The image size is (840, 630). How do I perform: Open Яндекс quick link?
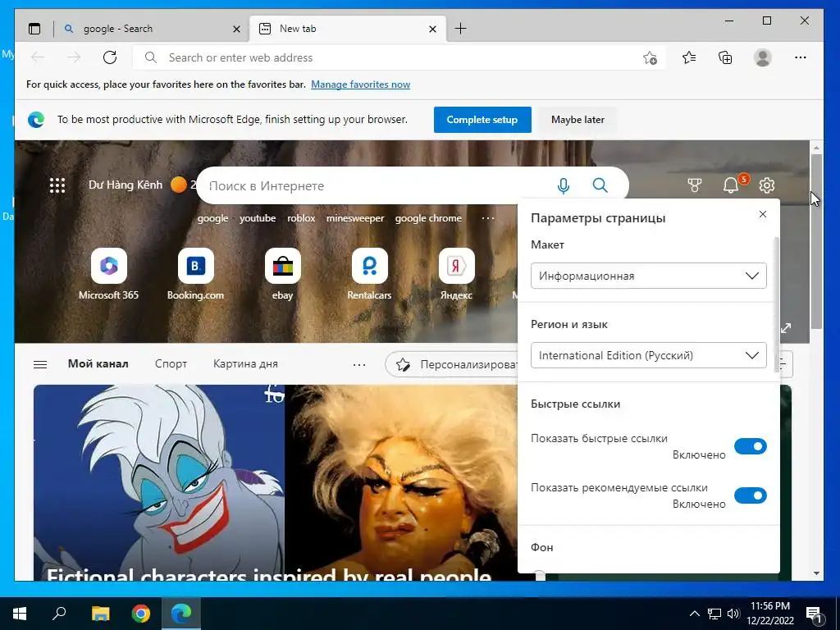tap(456, 274)
